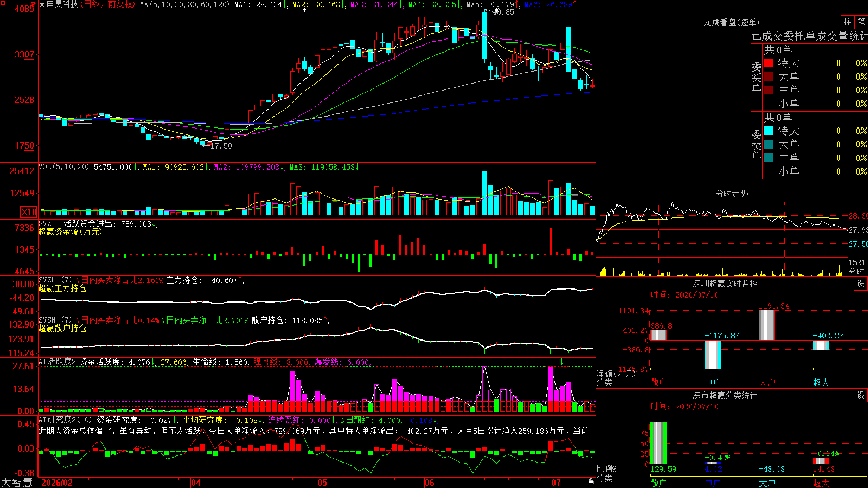Image resolution: width=868 pixels, height=488 pixels.
Task: Click the 386.8 散户 bar in 实时监控
Action: pyautogui.click(x=659, y=335)
